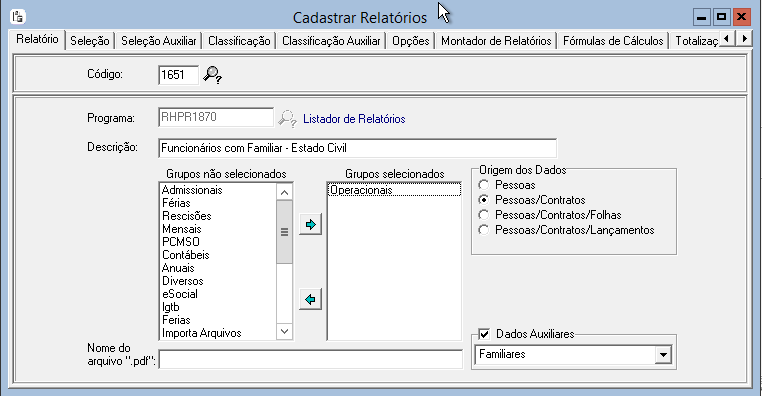The width and height of the screenshot is (762, 396).
Task: Close the Cadastrar Relatórios window
Action: tap(742, 17)
